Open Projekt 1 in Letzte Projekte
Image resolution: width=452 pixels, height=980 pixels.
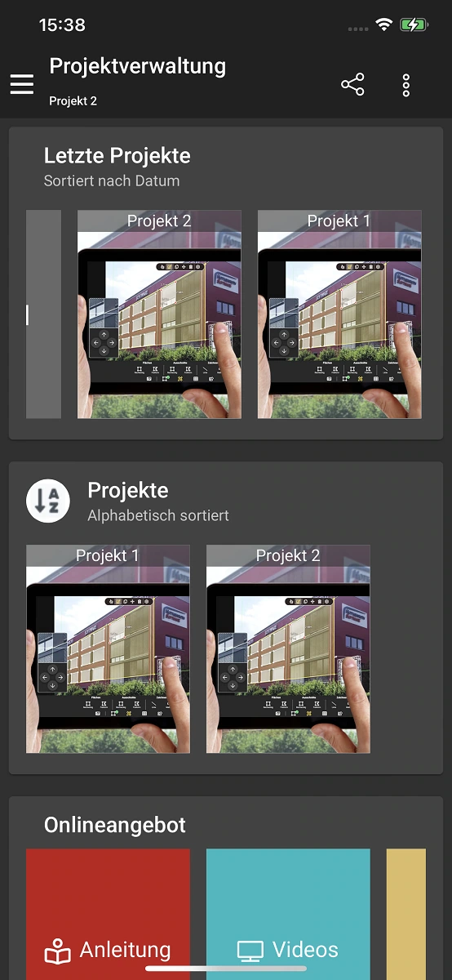tap(339, 314)
